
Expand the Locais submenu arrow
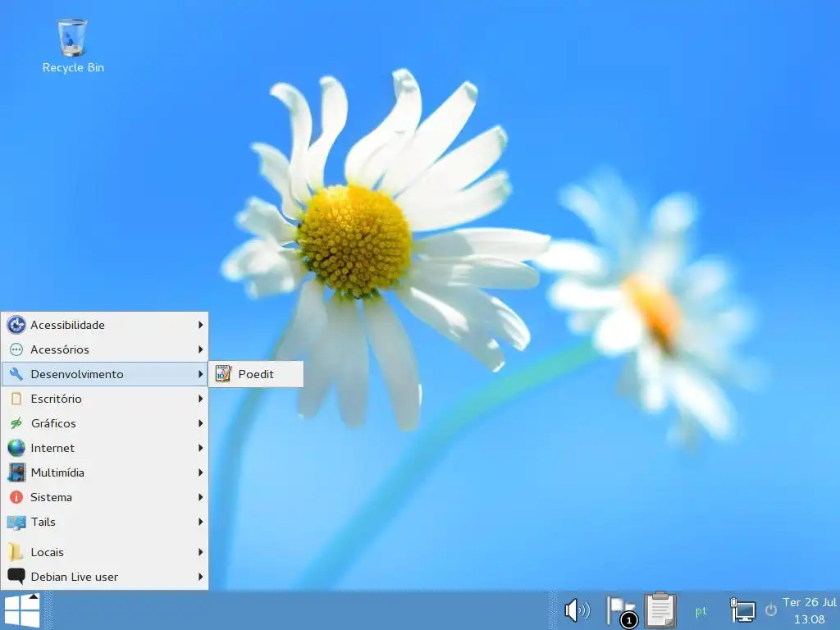point(200,552)
